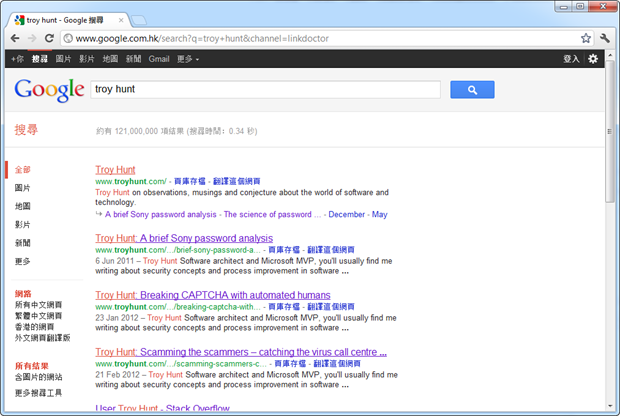Choose 含圖片的網站 filter
Image resolution: width=620 pixels, height=416 pixels.
(x=38, y=377)
